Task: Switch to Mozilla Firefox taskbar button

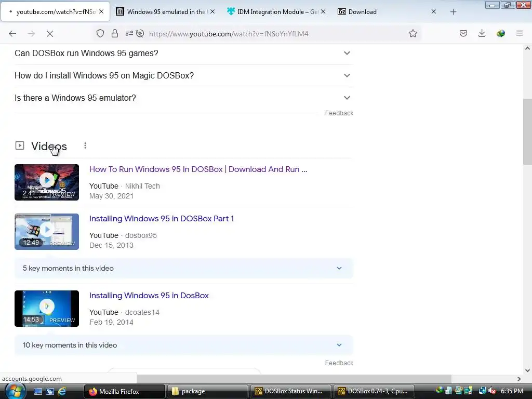Action: coord(125,392)
